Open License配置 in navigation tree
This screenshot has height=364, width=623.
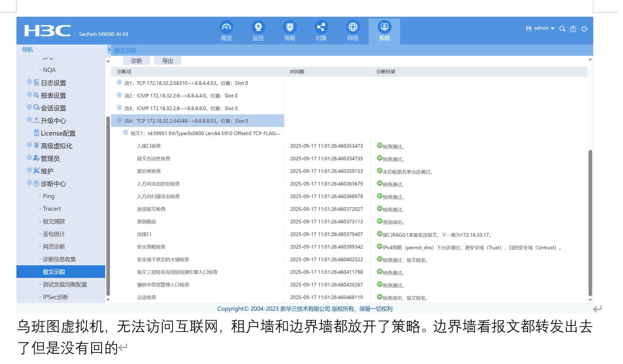point(58,133)
